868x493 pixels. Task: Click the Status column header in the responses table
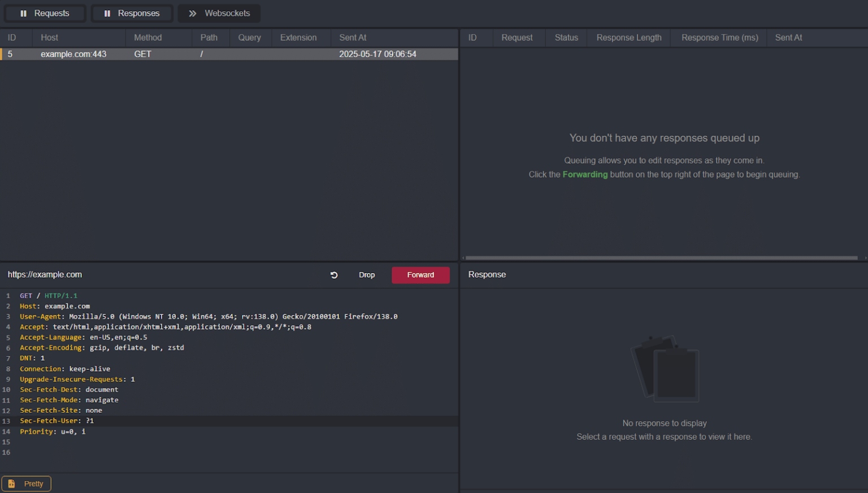(566, 37)
